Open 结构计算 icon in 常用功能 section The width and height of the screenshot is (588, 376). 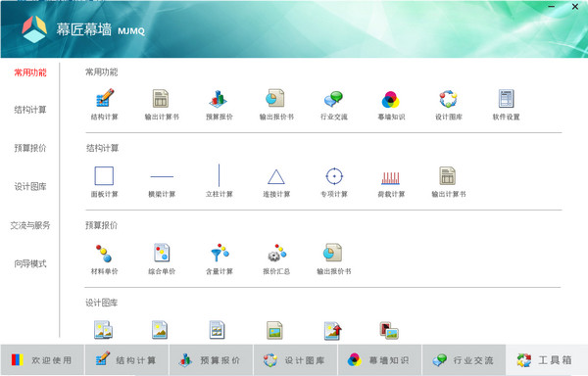tap(105, 99)
